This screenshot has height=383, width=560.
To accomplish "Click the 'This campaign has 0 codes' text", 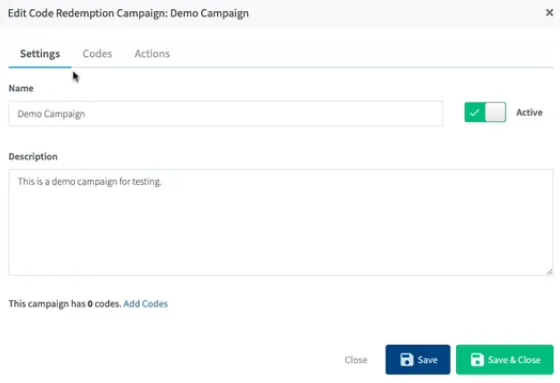I will tap(65, 304).
